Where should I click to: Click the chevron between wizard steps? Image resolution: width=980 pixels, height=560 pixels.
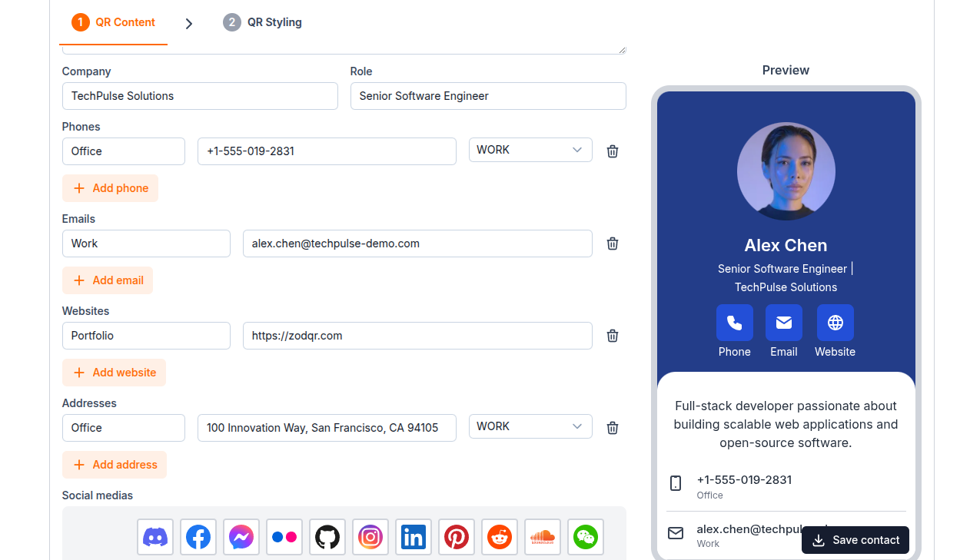coord(189,24)
